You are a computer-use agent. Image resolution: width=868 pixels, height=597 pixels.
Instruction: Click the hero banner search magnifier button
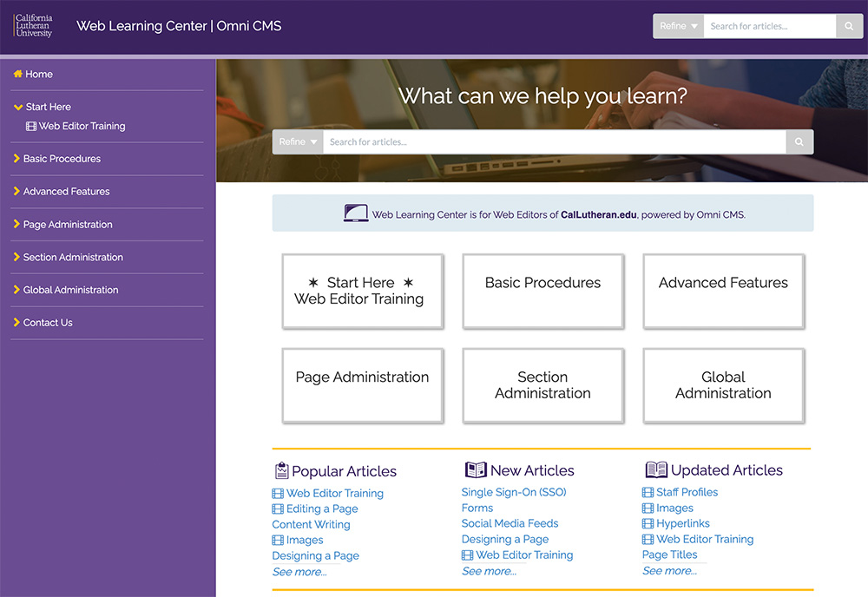point(799,141)
